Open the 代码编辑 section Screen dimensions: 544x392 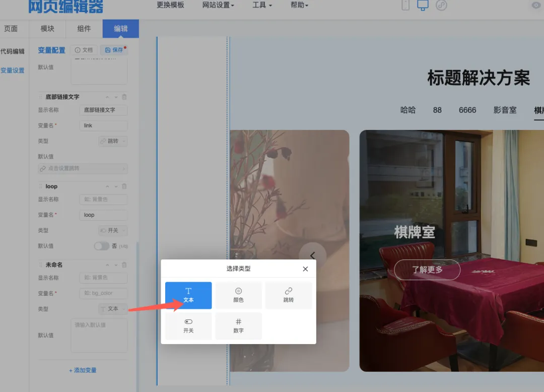click(13, 51)
